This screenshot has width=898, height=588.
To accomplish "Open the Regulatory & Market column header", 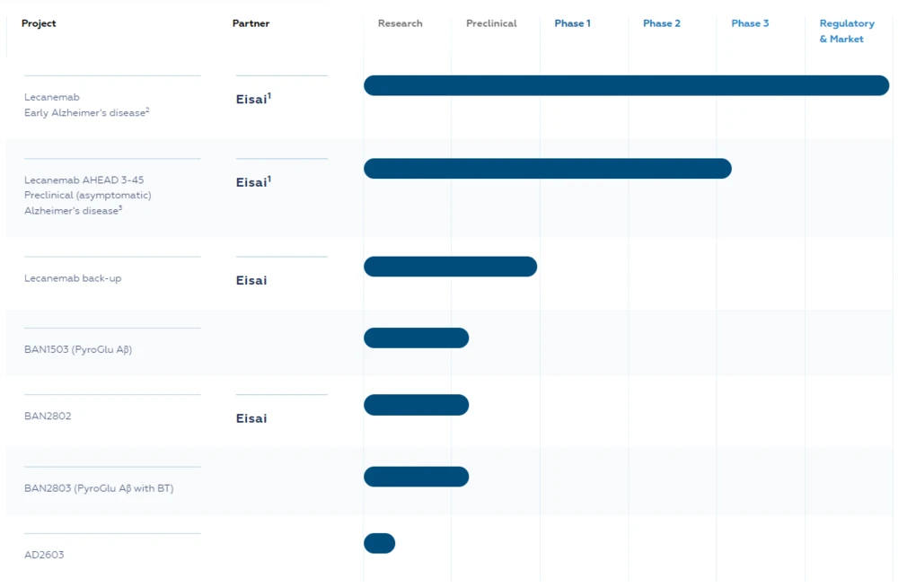I will (845, 31).
